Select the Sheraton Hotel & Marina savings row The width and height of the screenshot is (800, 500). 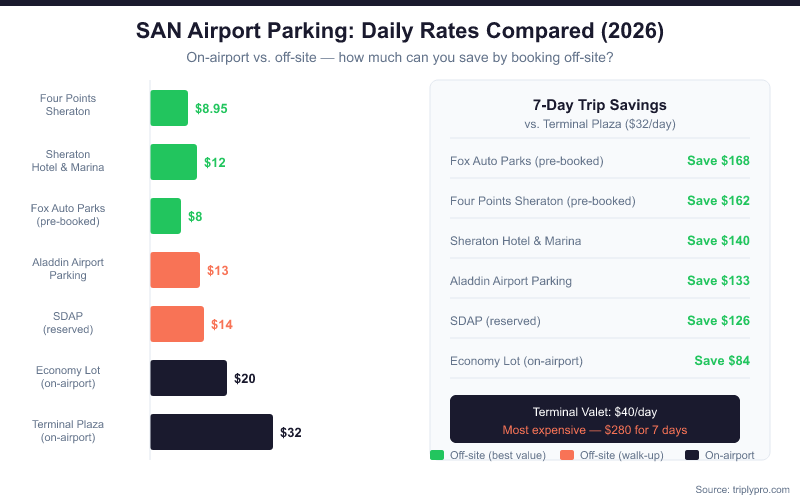pos(600,241)
